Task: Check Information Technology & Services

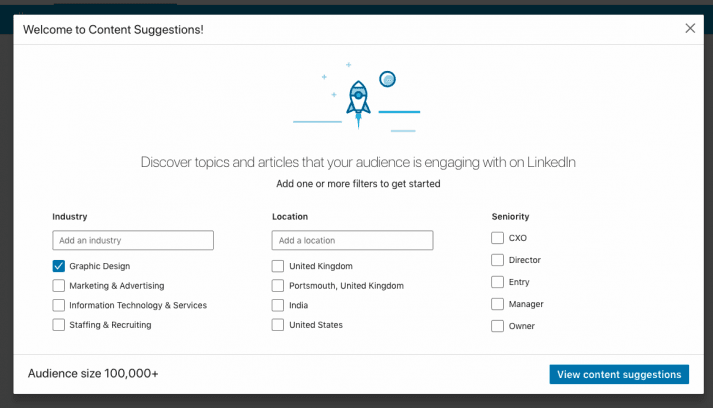Action: (59, 305)
